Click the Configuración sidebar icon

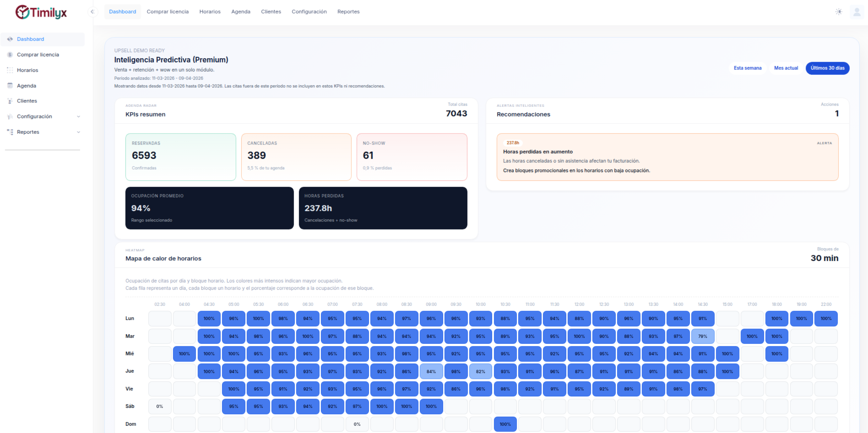click(10, 116)
